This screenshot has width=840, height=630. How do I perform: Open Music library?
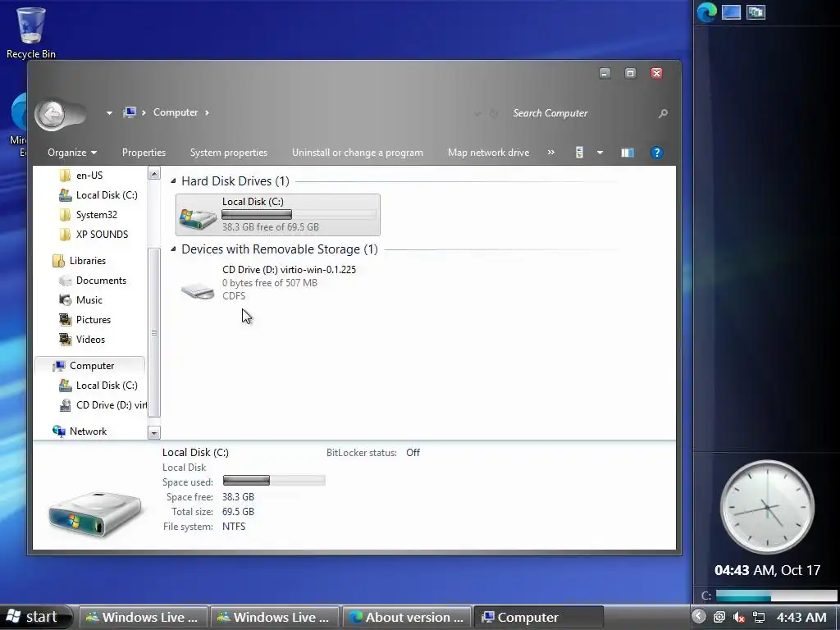click(89, 300)
